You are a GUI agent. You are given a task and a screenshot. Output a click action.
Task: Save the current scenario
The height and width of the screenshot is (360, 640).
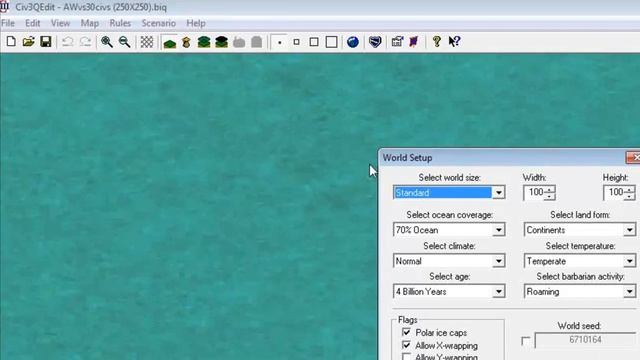pos(45,42)
